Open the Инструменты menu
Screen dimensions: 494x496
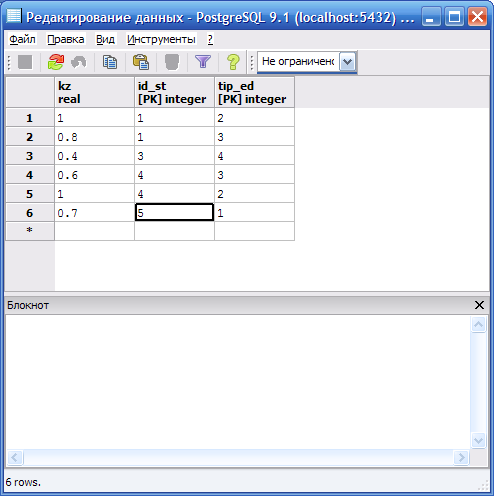click(x=161, y=39)
